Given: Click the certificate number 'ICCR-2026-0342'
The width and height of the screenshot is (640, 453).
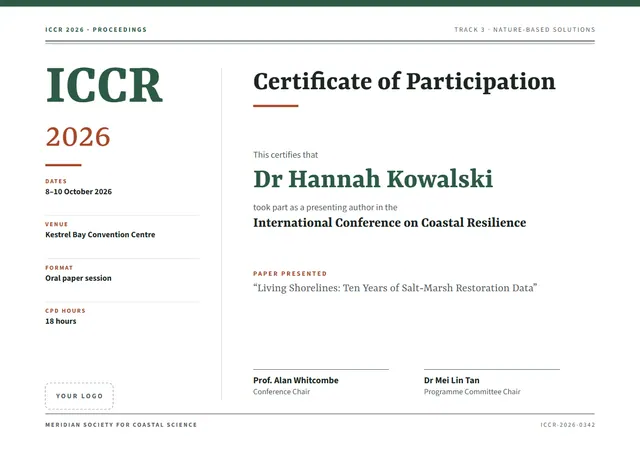Looking at the screenshot, I should [568, 425].
